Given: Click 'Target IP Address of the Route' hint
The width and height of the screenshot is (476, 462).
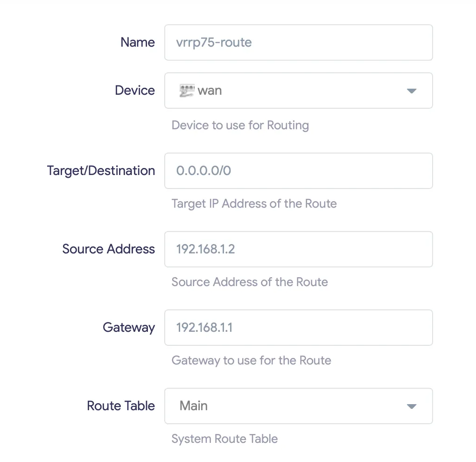Looking at the screenshot, I should tap(254, 203).
